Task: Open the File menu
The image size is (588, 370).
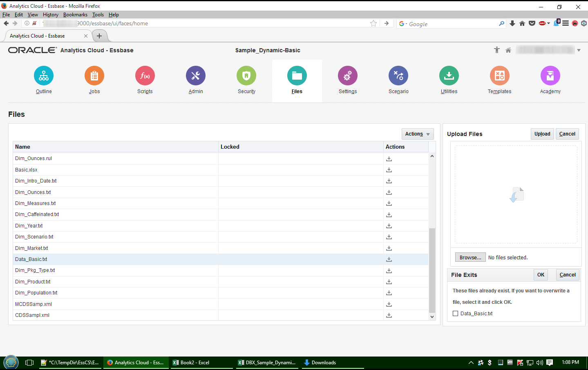Action: coord(6,15)
